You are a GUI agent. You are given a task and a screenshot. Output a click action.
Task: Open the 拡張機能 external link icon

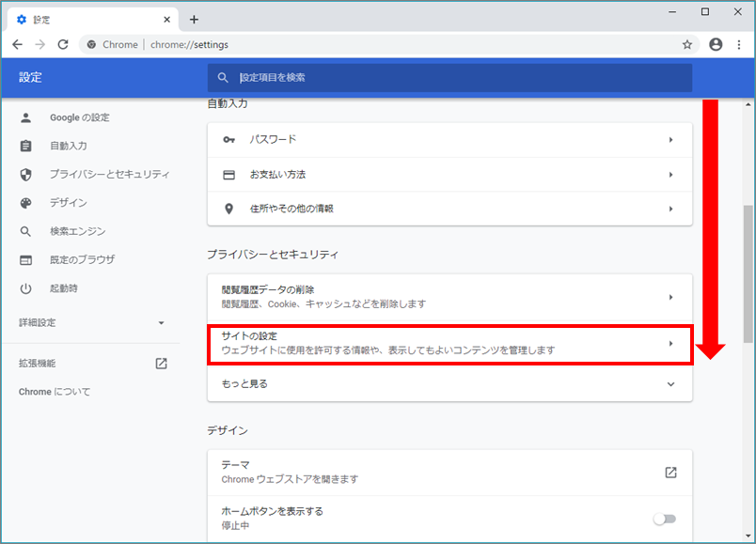click(x=161, y=364)
